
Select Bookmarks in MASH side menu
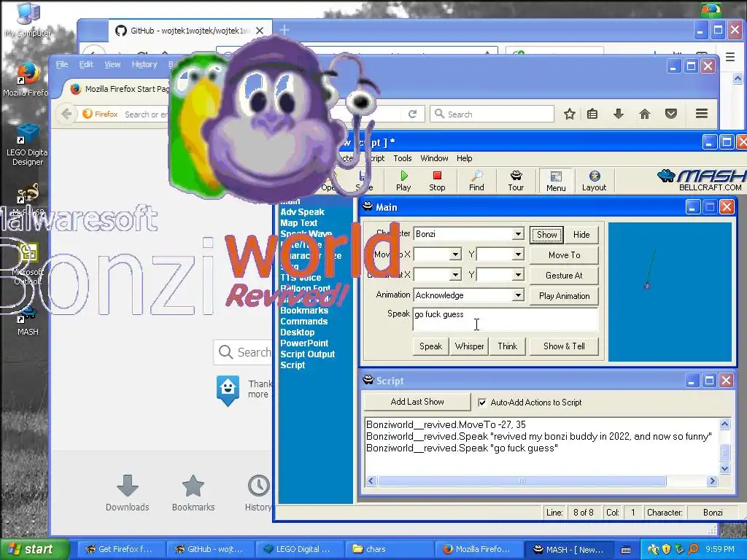[x=304, y=311]
